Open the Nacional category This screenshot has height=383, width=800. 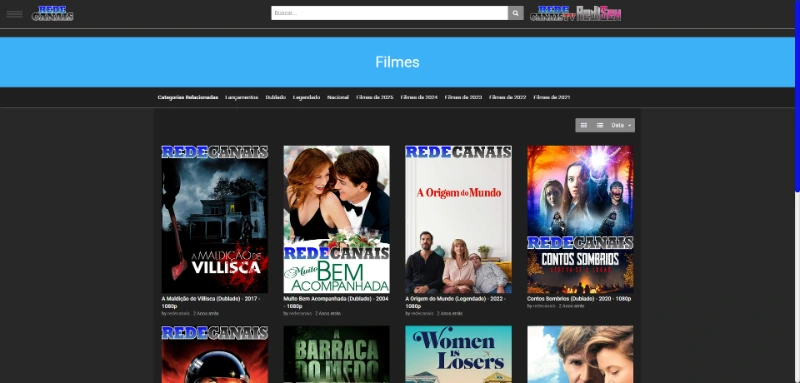pos(338,97)
